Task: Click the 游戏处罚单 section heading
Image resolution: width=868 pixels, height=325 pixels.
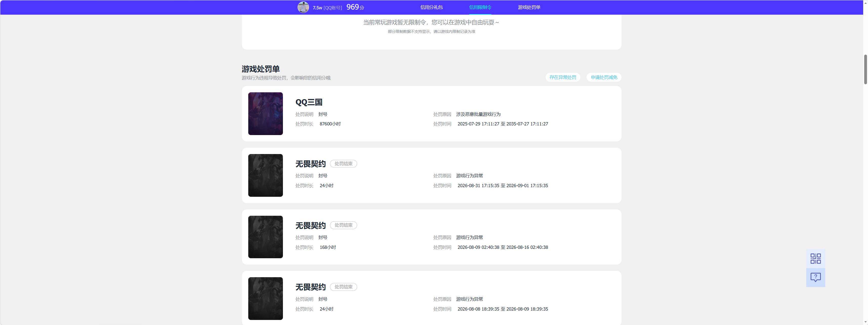Action: 260,69
